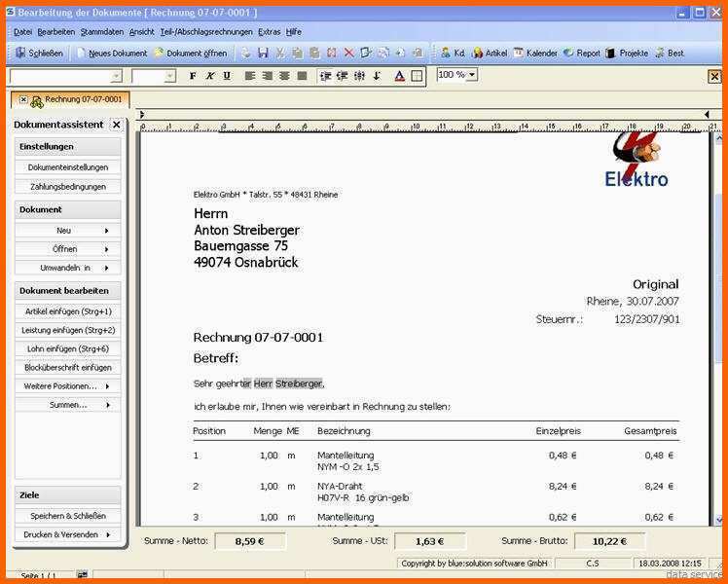Click 'Anton Streiberger' in the address
The height and width of the screenshot is (584, 728).
click(246, 230)
